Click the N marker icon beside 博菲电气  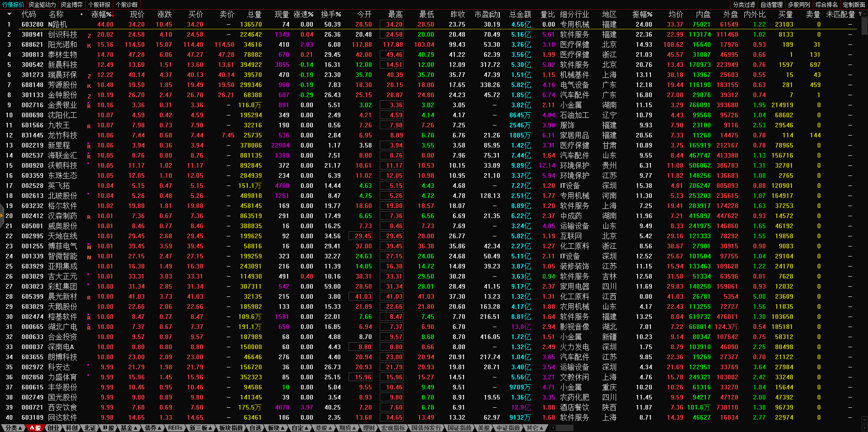point(89,247)
